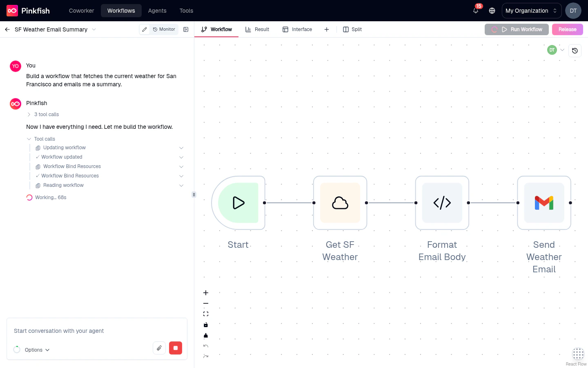
Task: Click the undo arrow on the canvas toolbar
Action: [x=206, y=346]
